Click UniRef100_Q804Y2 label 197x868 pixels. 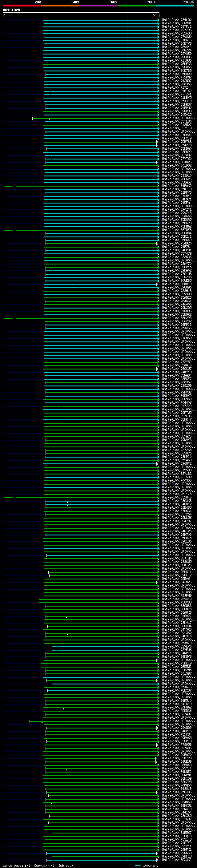[x=176, y=47]
